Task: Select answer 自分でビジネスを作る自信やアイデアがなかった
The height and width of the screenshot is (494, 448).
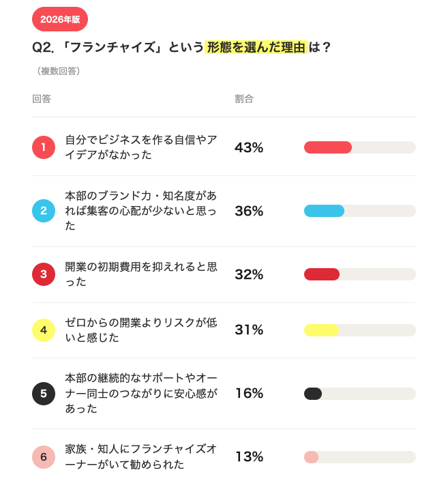Action: pyautogui.click(x=141, y=147)
